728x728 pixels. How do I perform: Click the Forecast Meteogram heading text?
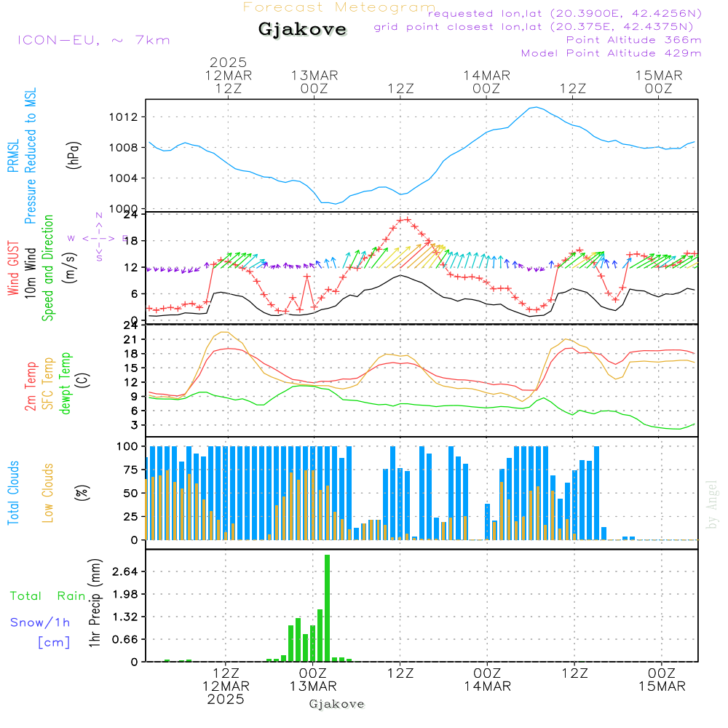coord(339,7)
